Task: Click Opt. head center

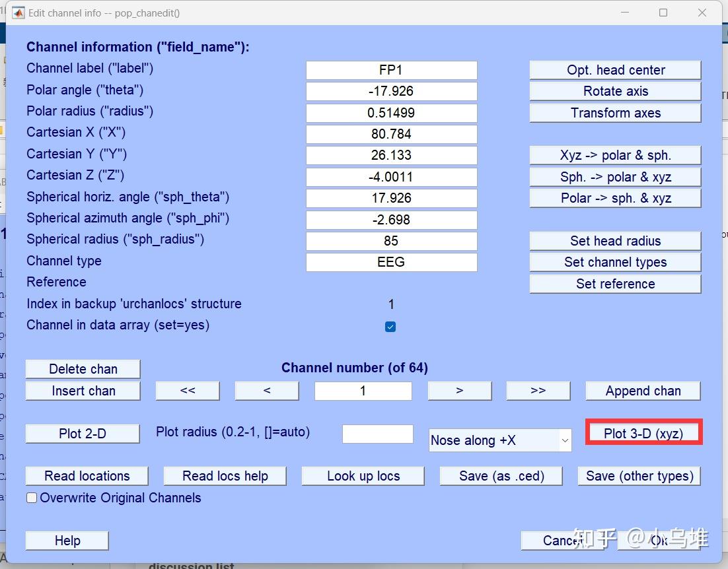Action: (614, 70)
